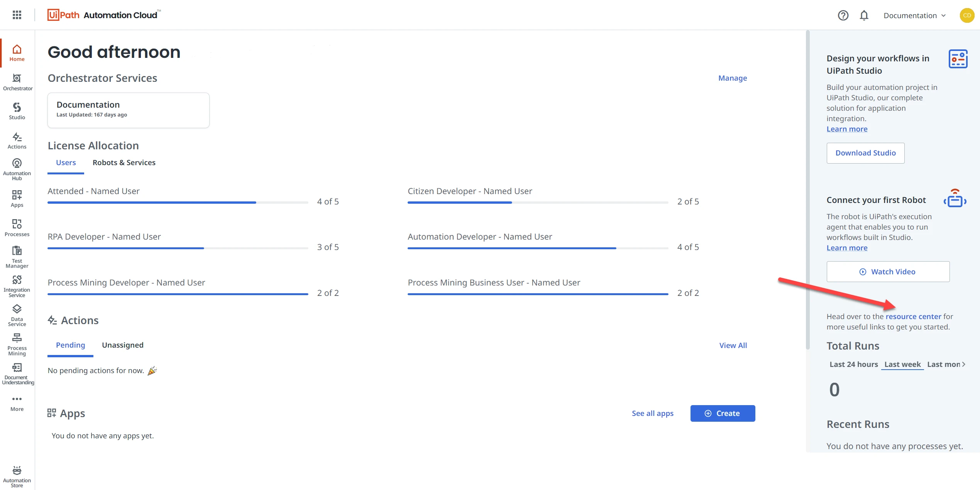980x490 pixels.
Task: Click the "3 of 5" RPA Developer count
Action: (328, 247)
